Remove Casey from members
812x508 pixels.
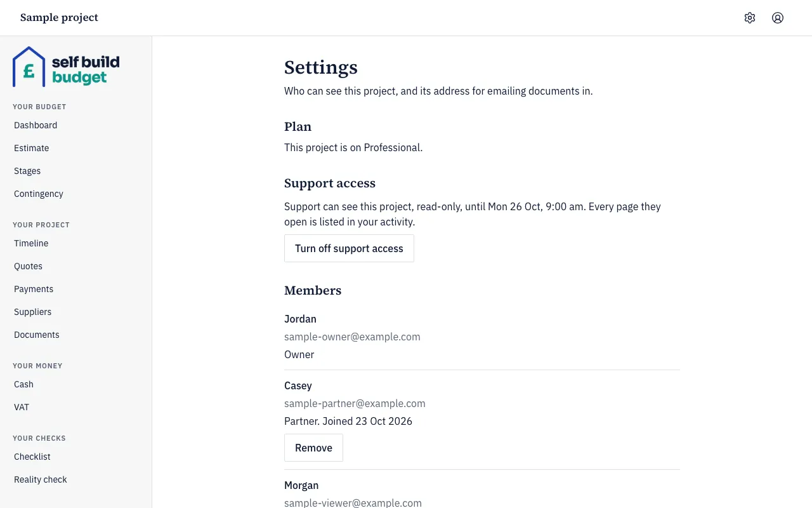(x=313, y=448)
